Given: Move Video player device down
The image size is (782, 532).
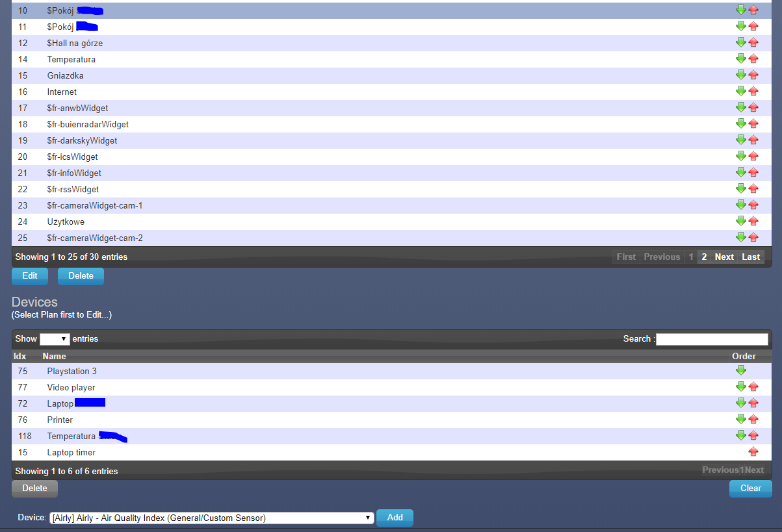Looking at the screenshot, I should point(740,386).
